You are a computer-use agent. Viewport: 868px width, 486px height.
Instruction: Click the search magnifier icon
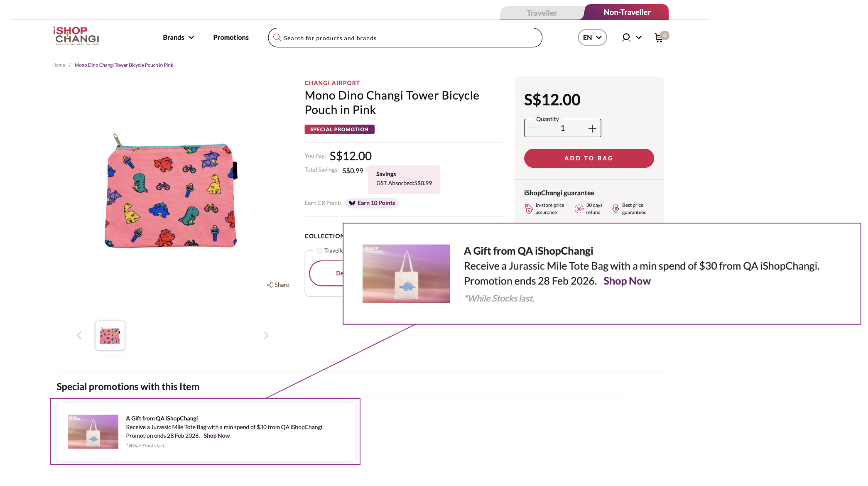pos(277,38)
